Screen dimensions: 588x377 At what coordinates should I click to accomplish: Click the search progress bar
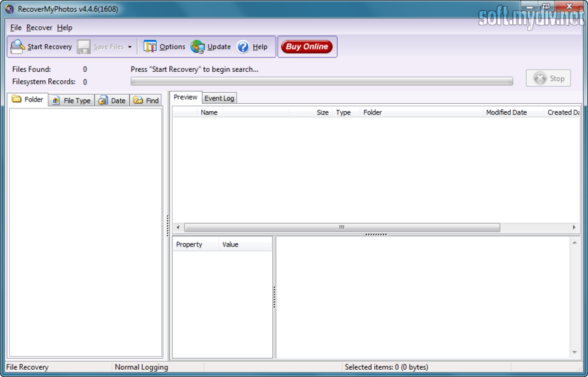(x=321, y=81)
